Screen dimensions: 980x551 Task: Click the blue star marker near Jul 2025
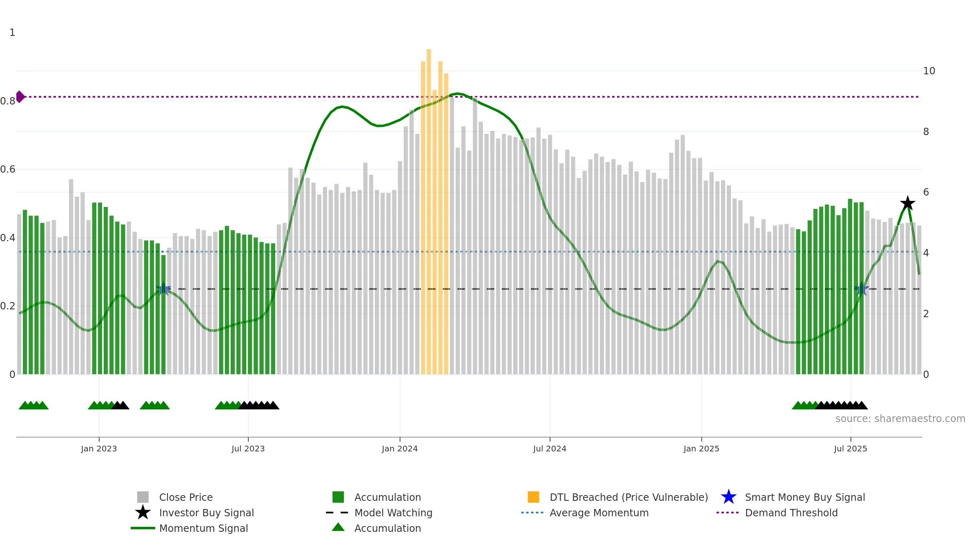coord(862,289)
